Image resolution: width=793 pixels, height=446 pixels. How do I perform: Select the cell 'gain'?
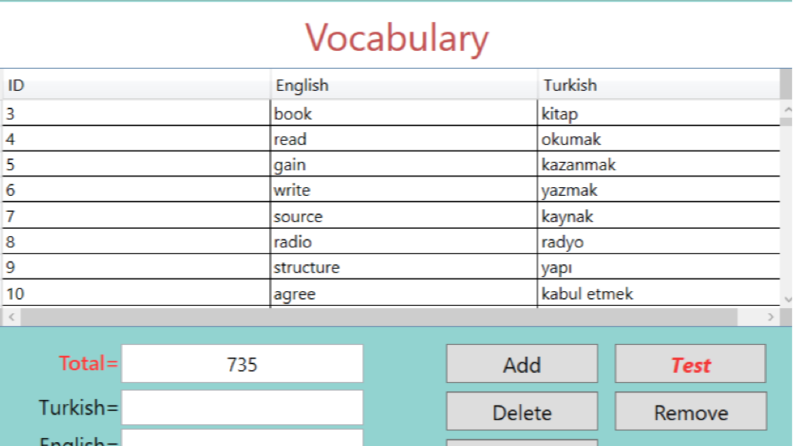(x=404, y=164)
